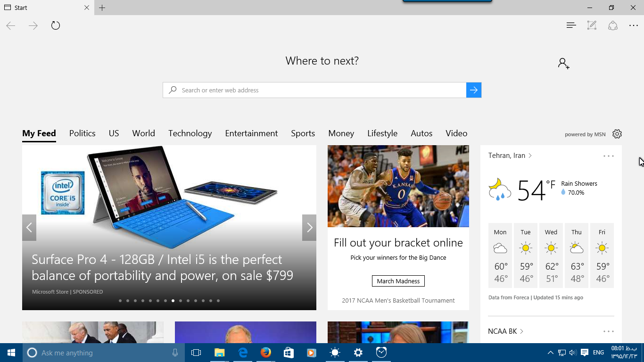Click ENG language indicator
The width and height of the screenshot is (644, 362).
pyautogui.click(x=598, y=353)
